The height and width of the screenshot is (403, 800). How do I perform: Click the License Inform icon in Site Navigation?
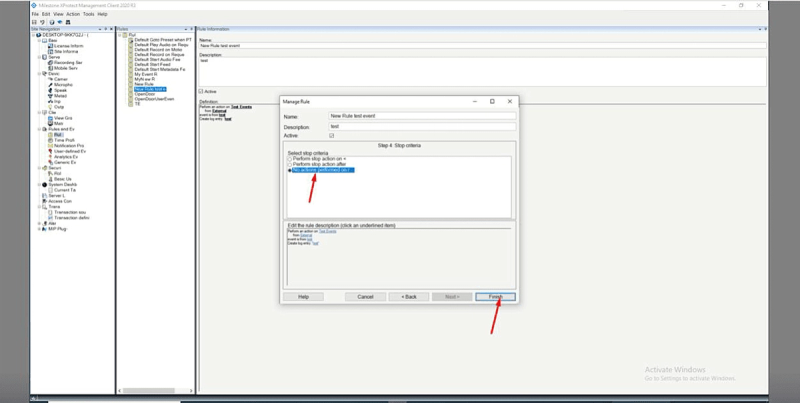click(x=51, y=46)
